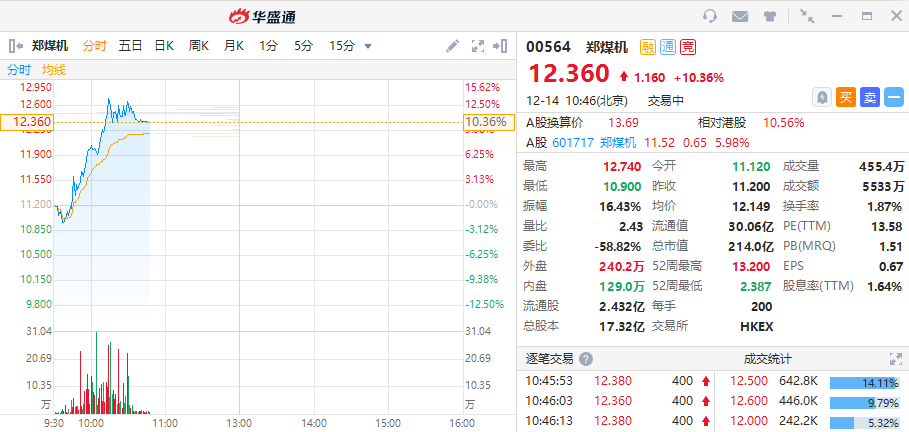909x432 pixels.
Task: Switch to 周K chart tab
Action: [199, 46]
